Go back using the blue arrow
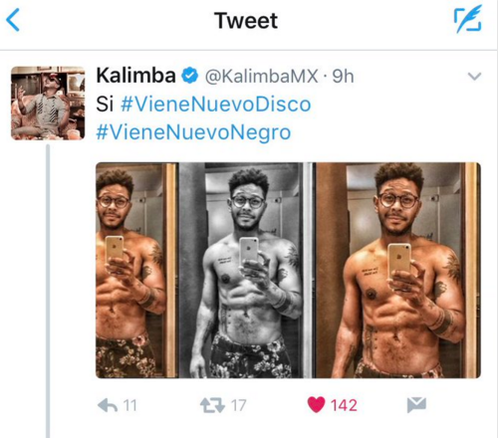Image resolution: width=500 pixels, height=438 pixels. 13,20
